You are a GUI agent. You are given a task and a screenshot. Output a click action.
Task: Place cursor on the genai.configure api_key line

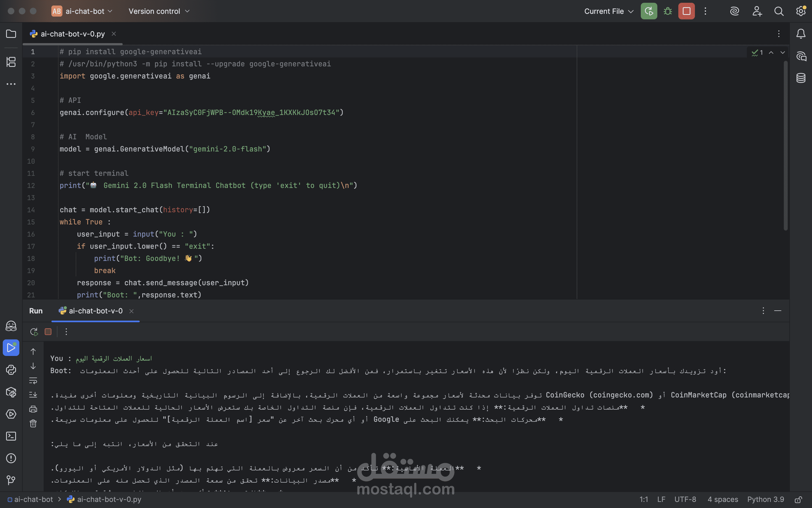[201, 112]
